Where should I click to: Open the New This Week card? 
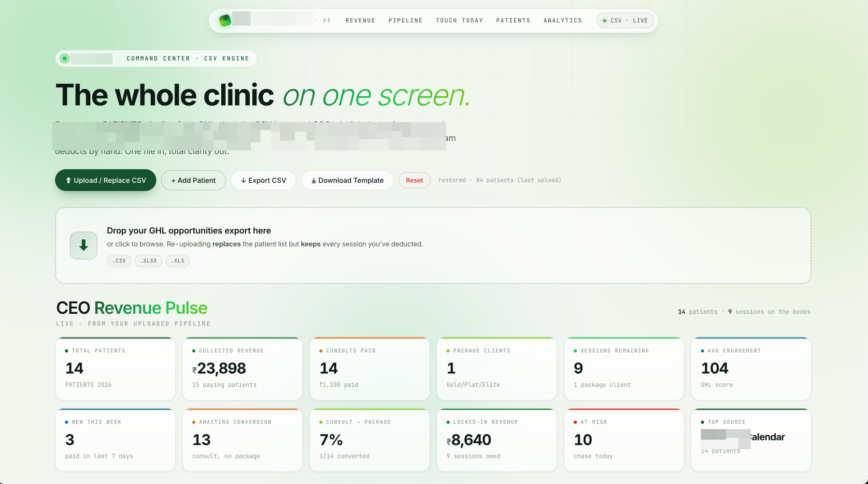click(x=115, y=440)
